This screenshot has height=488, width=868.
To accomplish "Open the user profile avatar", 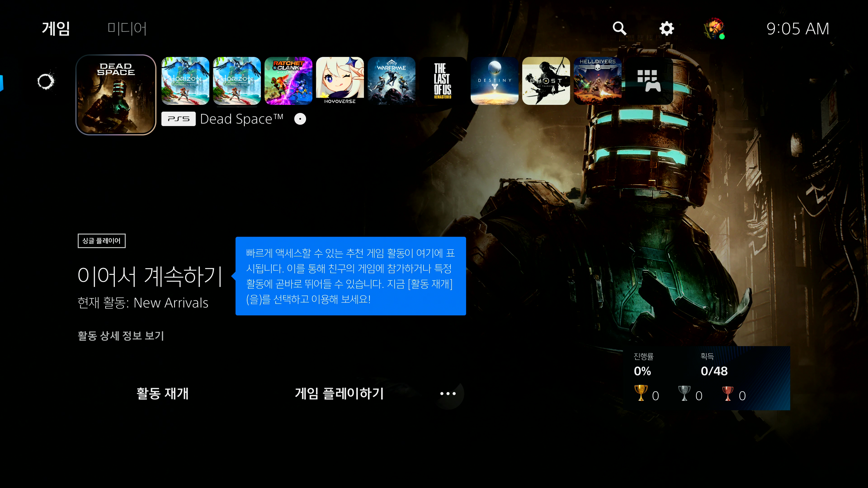I will (714, 29).
